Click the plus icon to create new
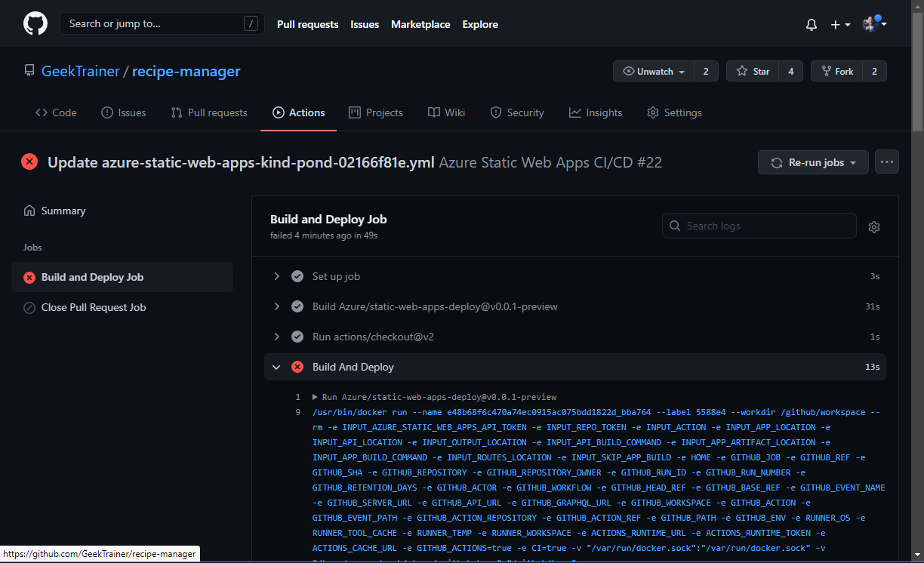 [835, 24]
